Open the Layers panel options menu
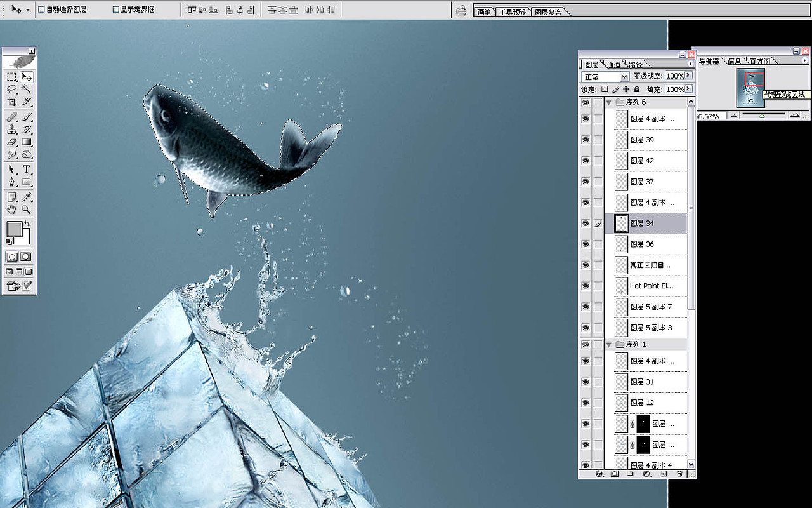Screen dimensions: 812x508 pos(690,63)
